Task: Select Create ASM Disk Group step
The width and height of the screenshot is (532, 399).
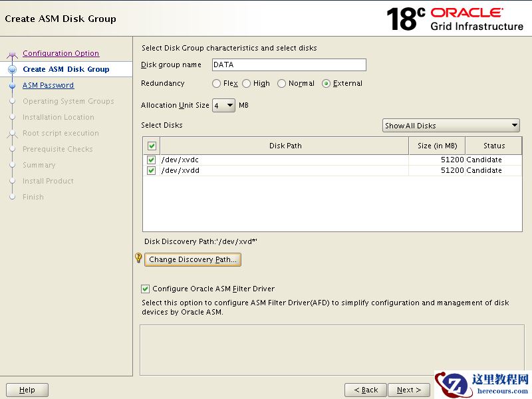Action: (x=66, y=69)
